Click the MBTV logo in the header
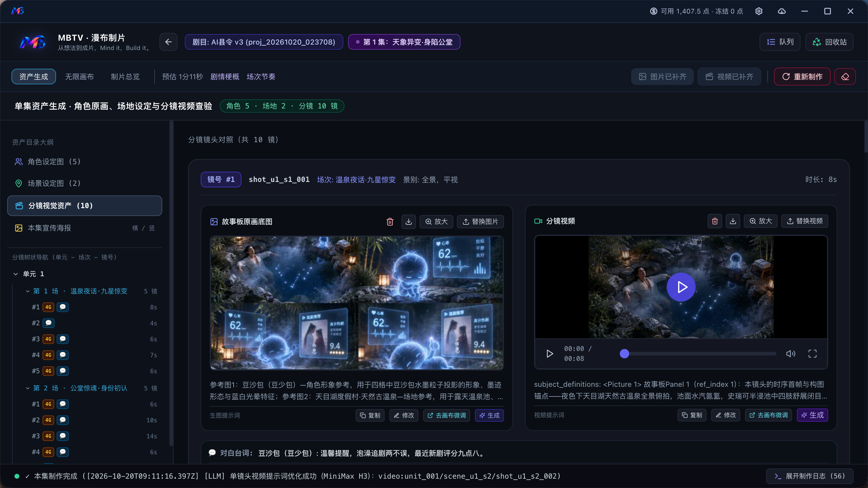This screenshot has height=488, width=868. pyautogui.click(x=32, y=42)
